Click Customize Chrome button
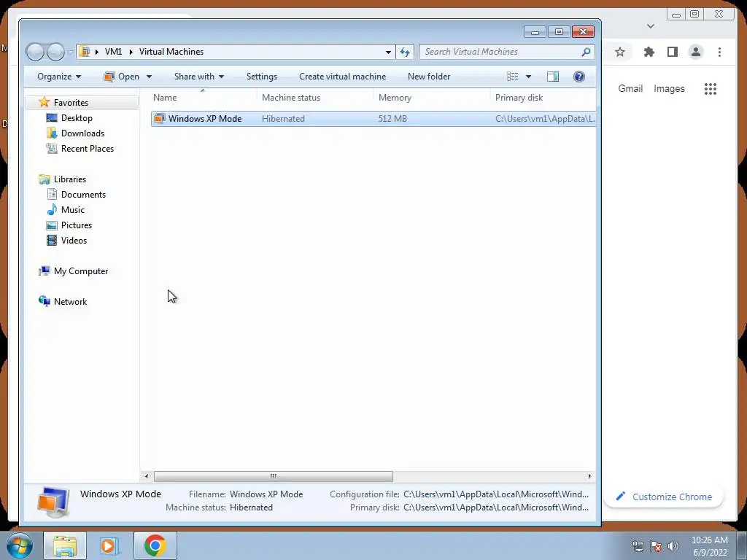The height and width of the screenshot is (560, 747). (x=664, y=497)
